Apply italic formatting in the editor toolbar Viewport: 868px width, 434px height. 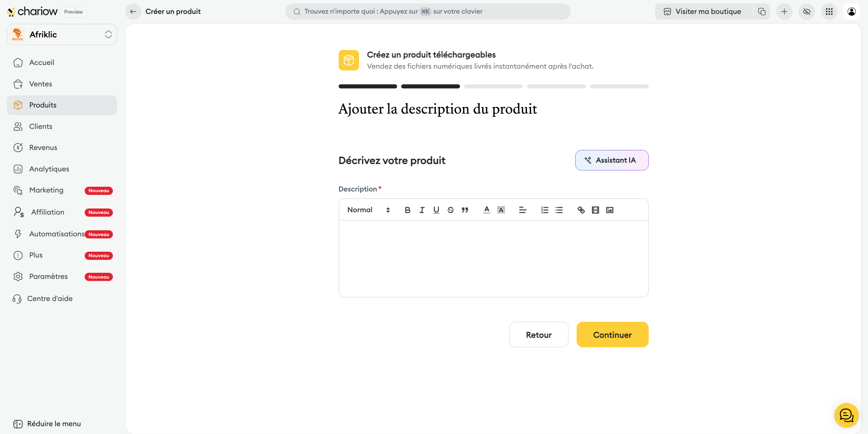click(422, 210)
